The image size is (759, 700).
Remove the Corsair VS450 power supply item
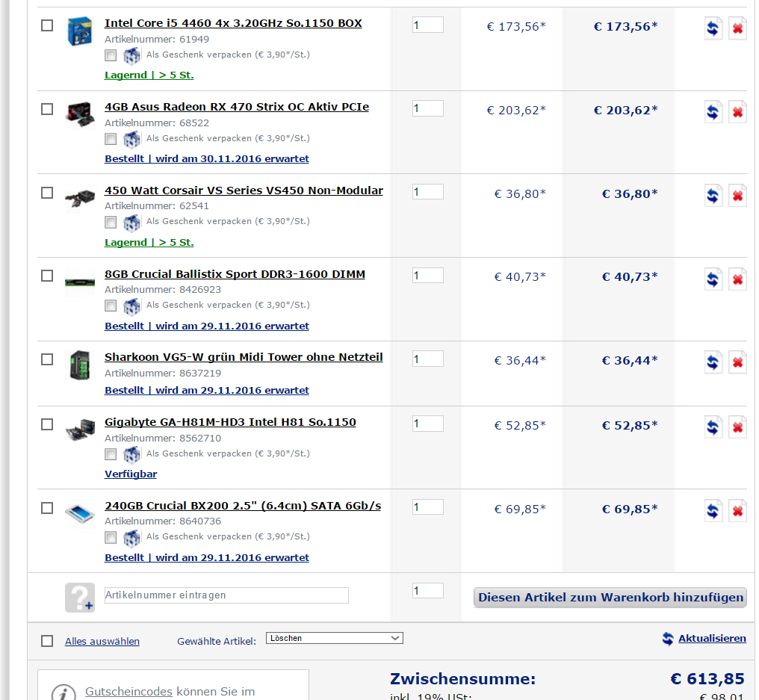click(737, 196)
